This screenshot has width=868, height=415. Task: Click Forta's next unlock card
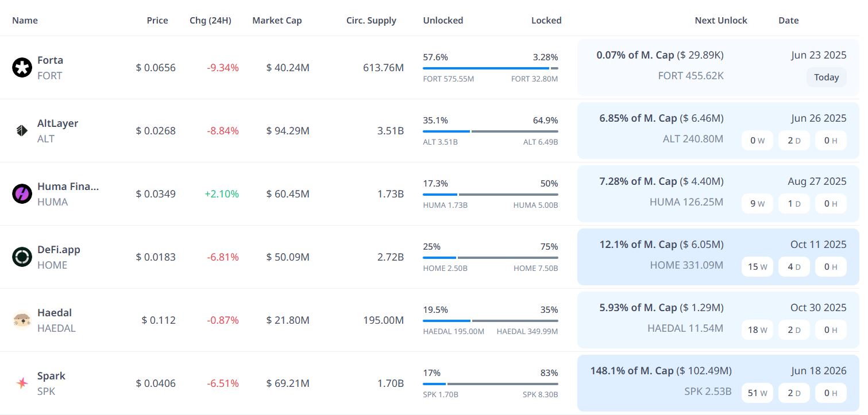(718, 67)
